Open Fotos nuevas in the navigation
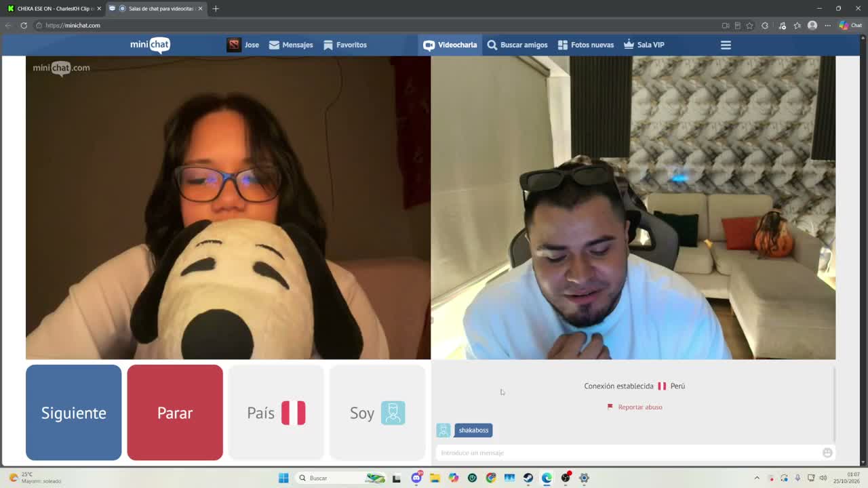The image size is (868, 488). pyautogui.click(x=586, y=45)
